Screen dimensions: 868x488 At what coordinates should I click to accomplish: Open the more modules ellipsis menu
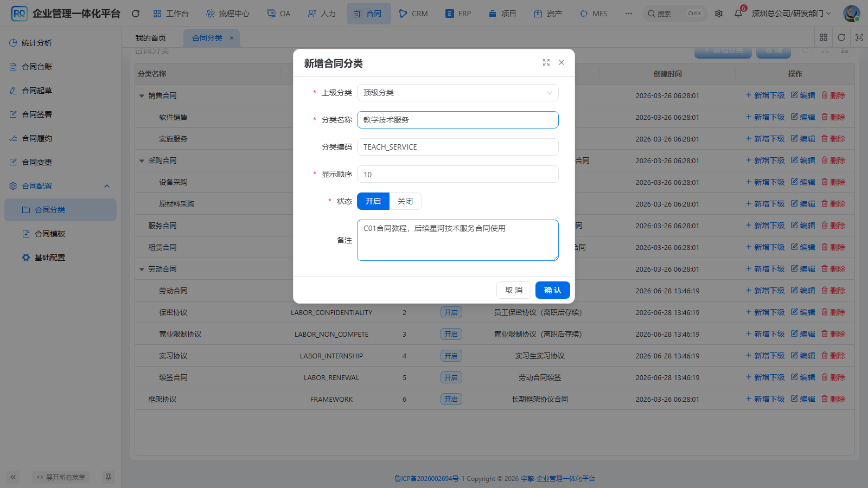click(x=628, y=14)
